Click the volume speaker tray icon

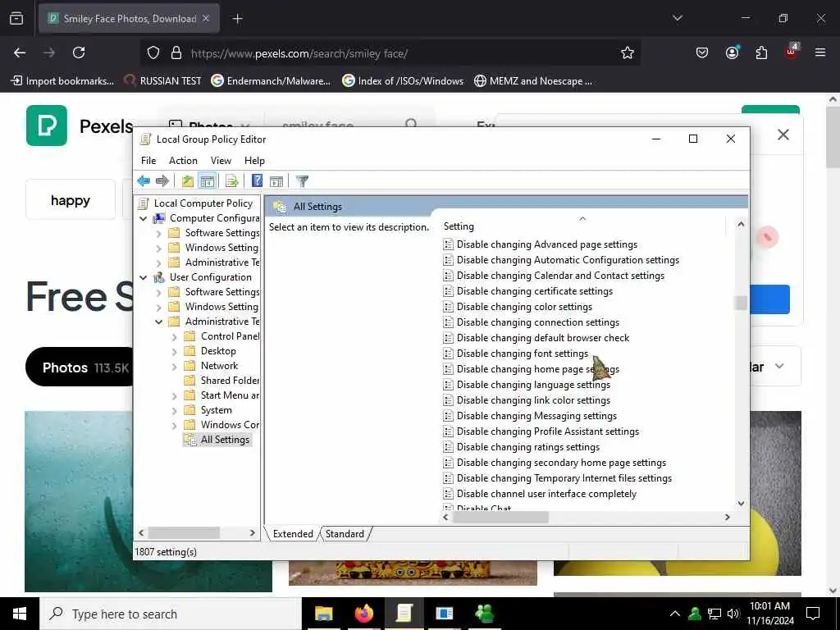733,614
